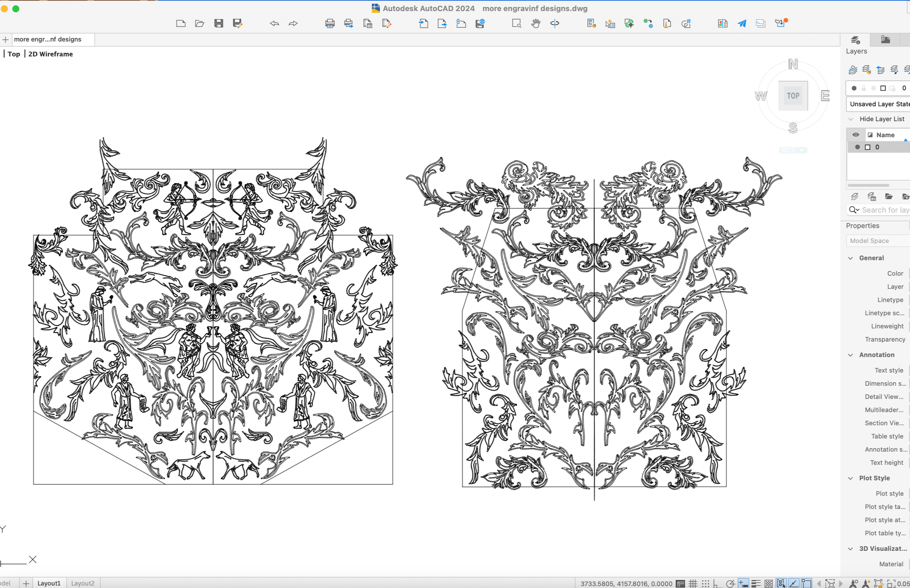Open Batch Publish printer icon with arrow
The image size is (910, 588).
[x=349, y=23]
